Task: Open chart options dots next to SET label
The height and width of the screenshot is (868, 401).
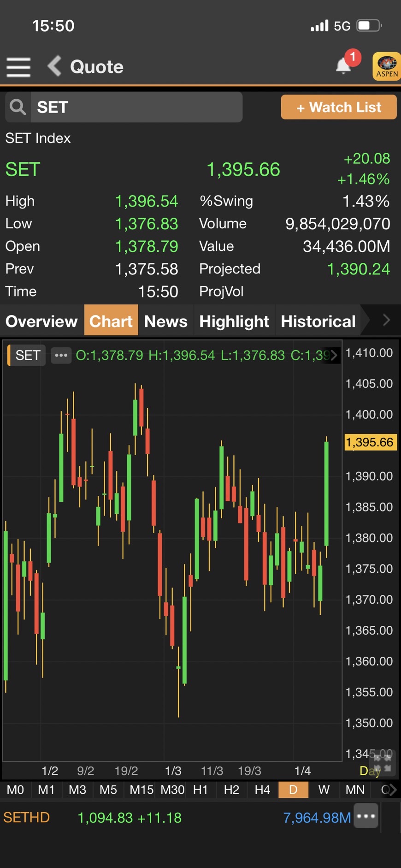Action: point(61,355)
